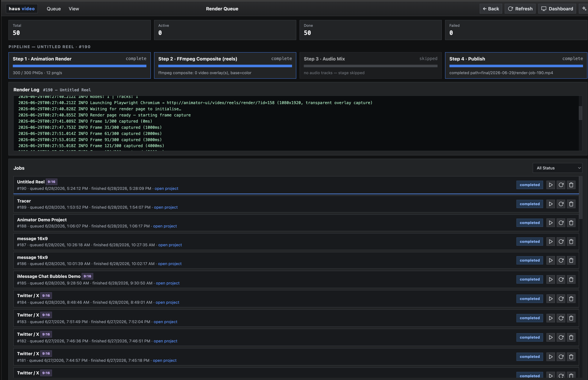Re-run Twitter / X job #183
This screenshot has width=588, height=380.
(x=561, y=318)
